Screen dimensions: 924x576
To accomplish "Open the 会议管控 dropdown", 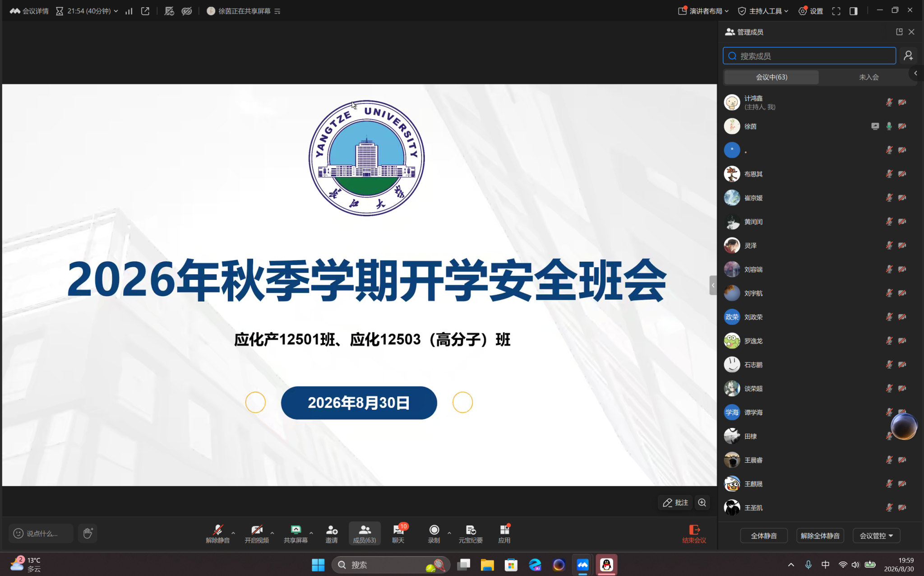I will click(x=876, y=536).
